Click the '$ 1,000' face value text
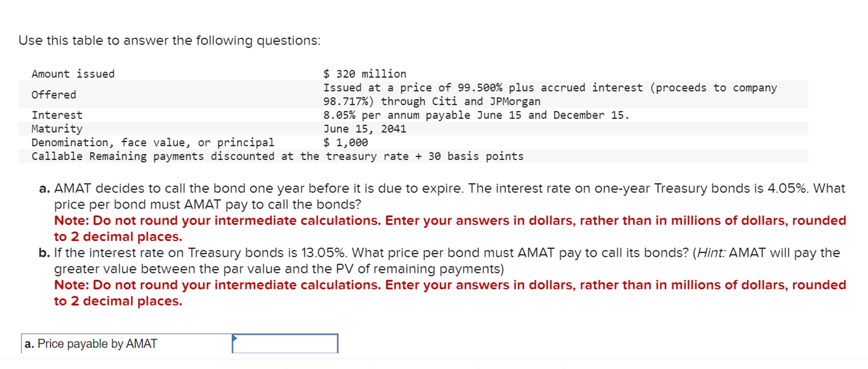The image size is (868, 369). click(x=346, y=142)
